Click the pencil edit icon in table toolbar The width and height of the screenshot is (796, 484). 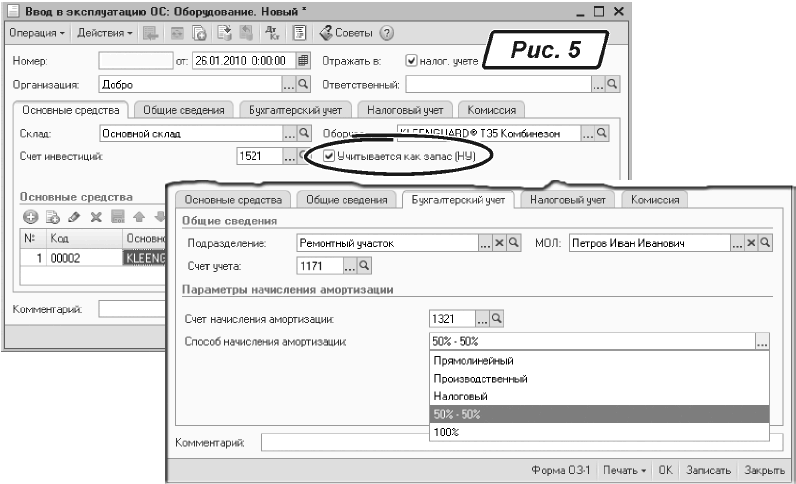74,217
